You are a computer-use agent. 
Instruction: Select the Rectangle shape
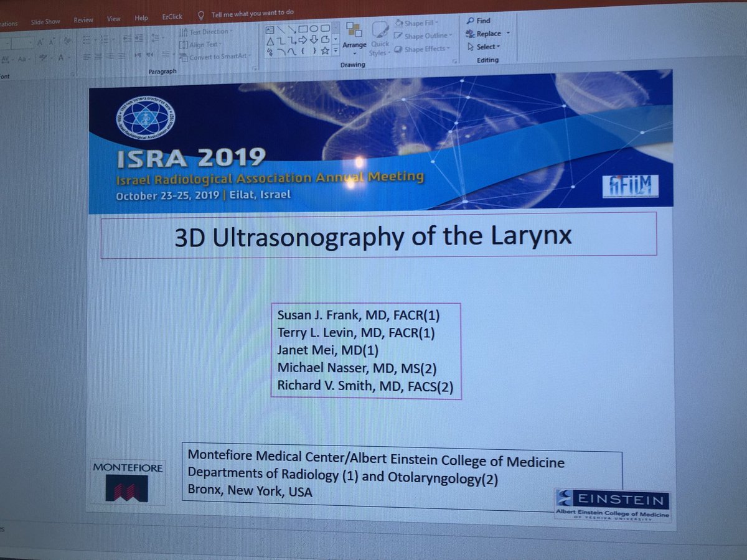tap(303, 29)
